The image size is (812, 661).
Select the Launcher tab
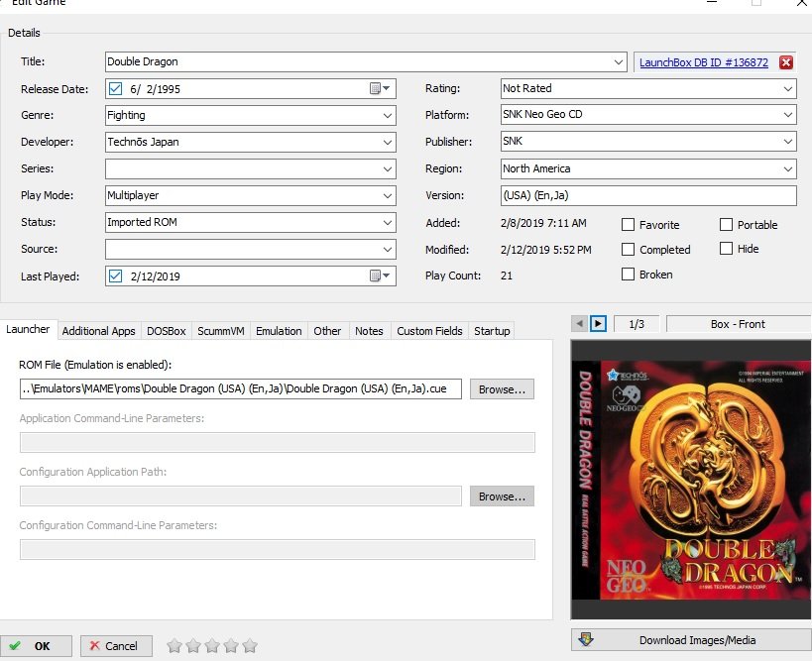[28, 329]
